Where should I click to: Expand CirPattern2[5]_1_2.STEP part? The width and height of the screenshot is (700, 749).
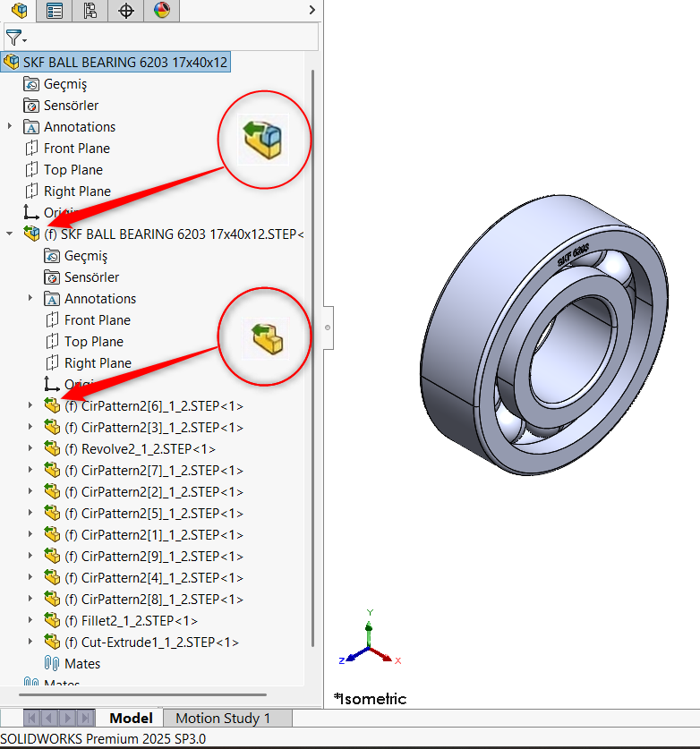30,513
